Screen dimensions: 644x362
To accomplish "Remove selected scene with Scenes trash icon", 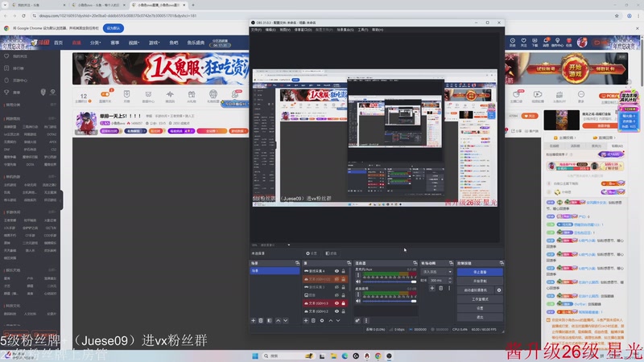I will pyautogui.click(x=261, y=320).
